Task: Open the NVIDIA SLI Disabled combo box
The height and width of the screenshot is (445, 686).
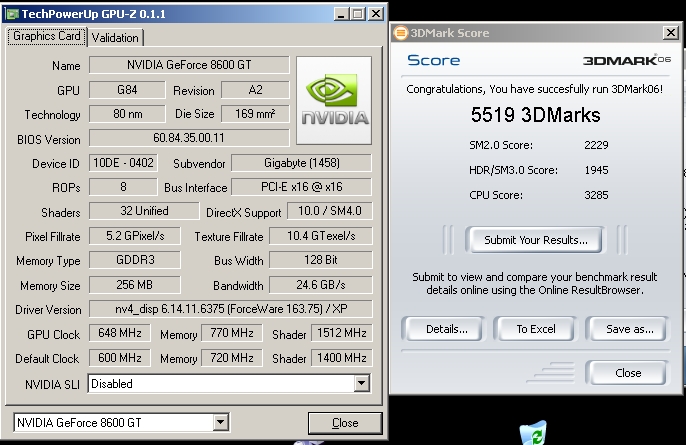Action: pos(229,384)
